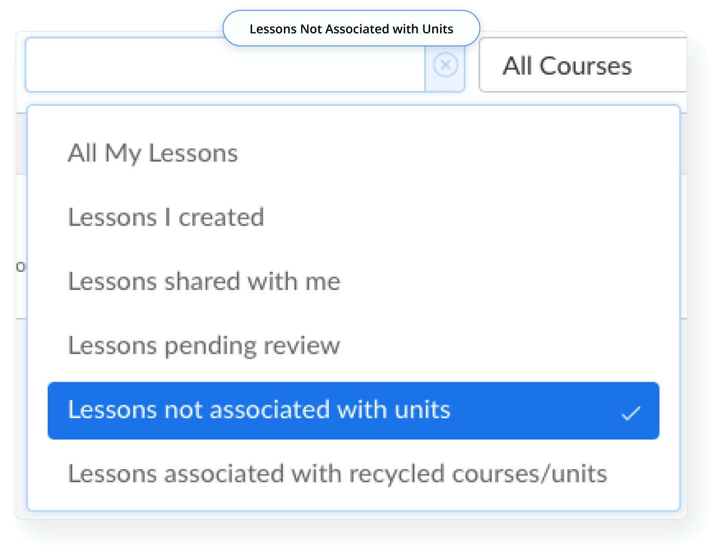Click the Lessons Not Associated with Units callout
728x560 pixels.
(351, 29)
